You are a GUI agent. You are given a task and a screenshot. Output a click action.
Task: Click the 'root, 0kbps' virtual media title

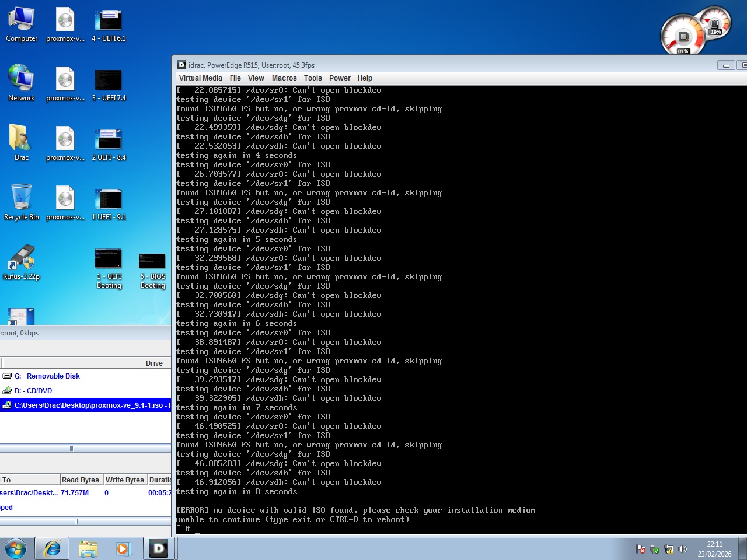click(19, 333)
